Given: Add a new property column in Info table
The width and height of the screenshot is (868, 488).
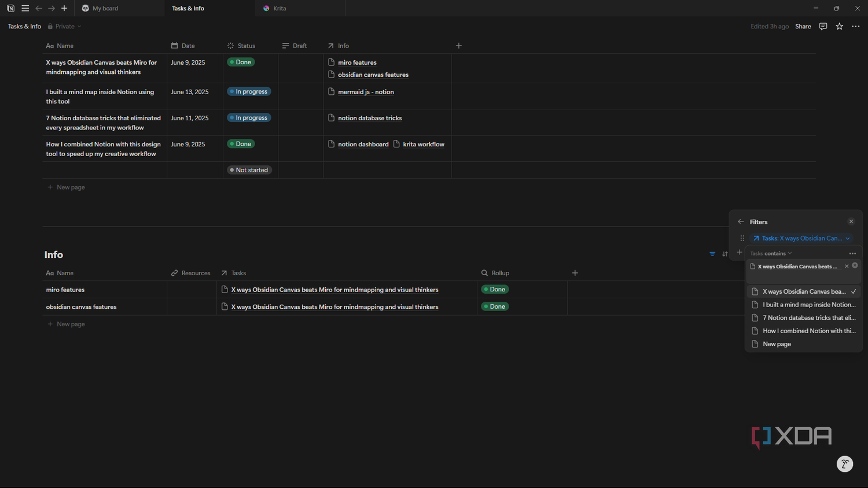Looking at the screenshot, I should [575, 273].
